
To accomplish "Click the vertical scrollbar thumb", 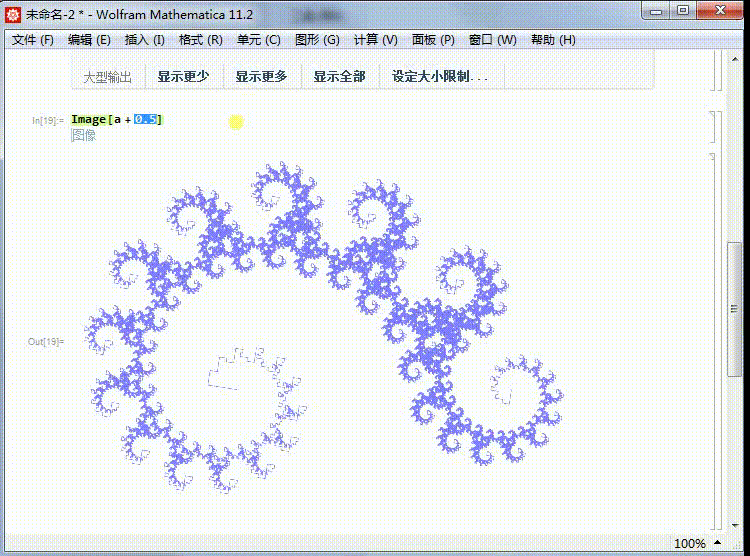I will (734, 310).
